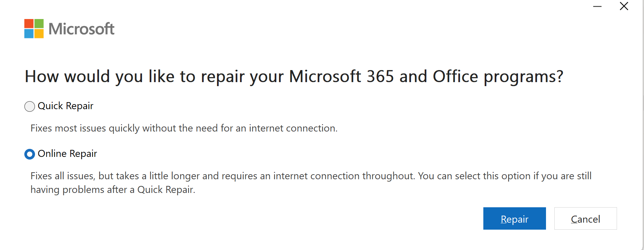Click the green square of the logo
The image size is (644, 250).
click(x=39, y=24)
